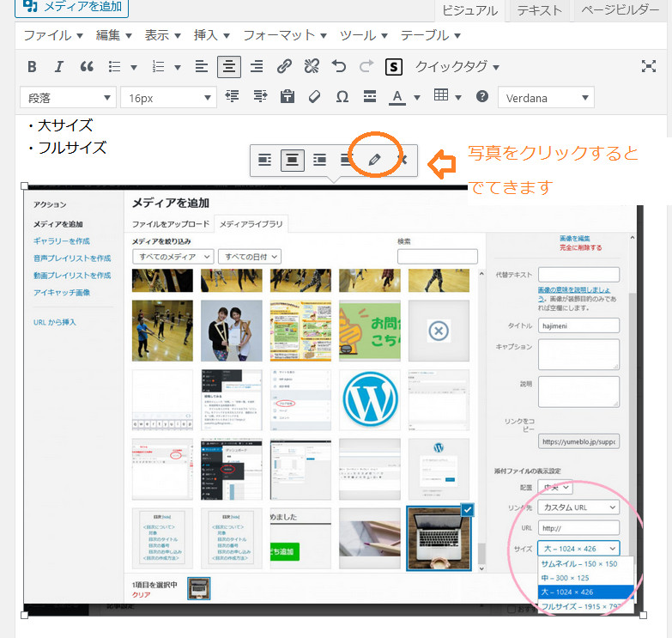
Task: Insert a horizontal line
Action: (x=369, y=97)
